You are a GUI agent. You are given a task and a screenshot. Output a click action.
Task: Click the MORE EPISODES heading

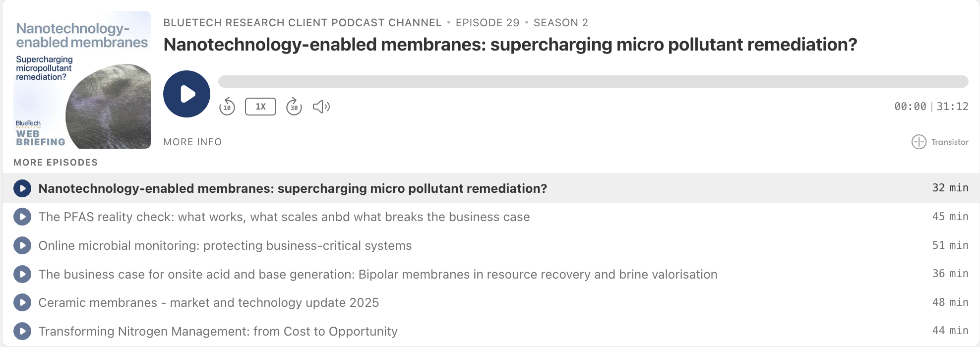(56, 163)
